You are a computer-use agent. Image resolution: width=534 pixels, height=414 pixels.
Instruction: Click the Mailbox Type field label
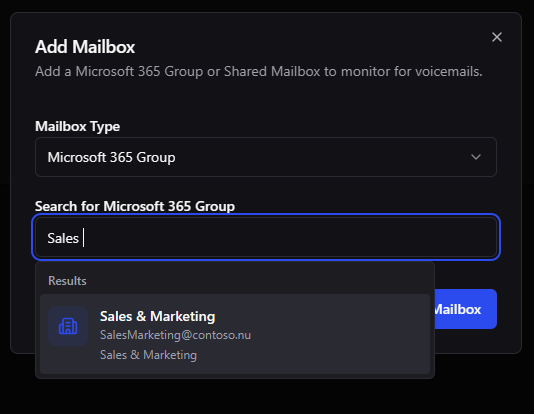click(77, 127)
